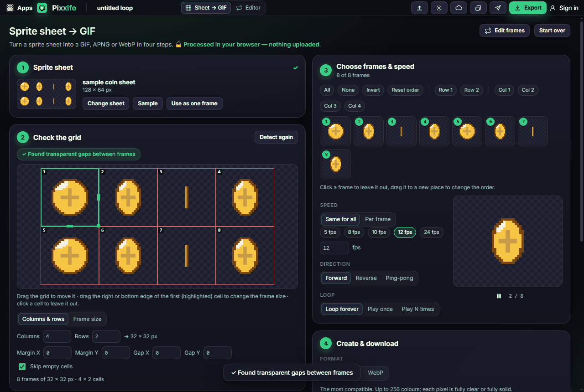Click the Pixxifo logo icon
Screen dimensions: 584x392
tap(42, 8)
